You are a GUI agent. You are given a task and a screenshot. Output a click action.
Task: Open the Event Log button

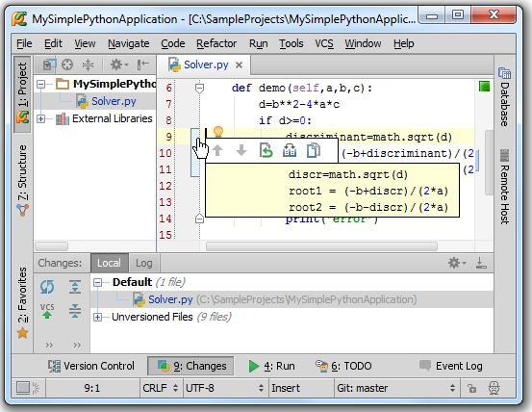451,366
